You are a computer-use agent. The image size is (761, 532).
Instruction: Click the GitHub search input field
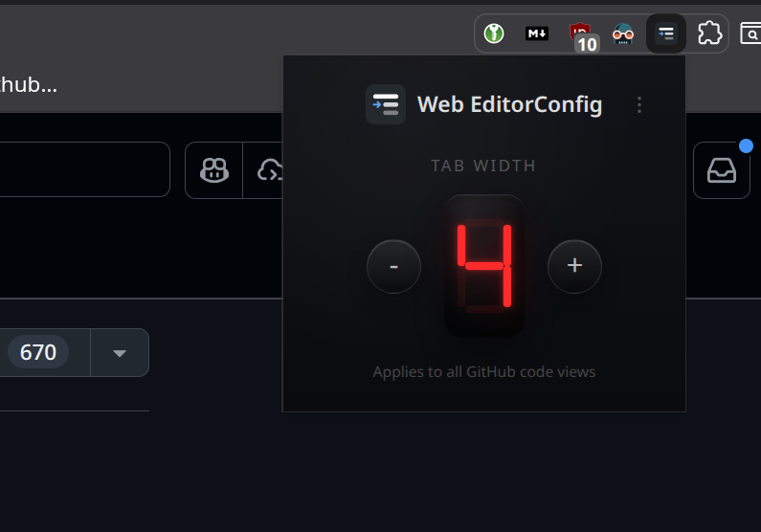[84, 169]
